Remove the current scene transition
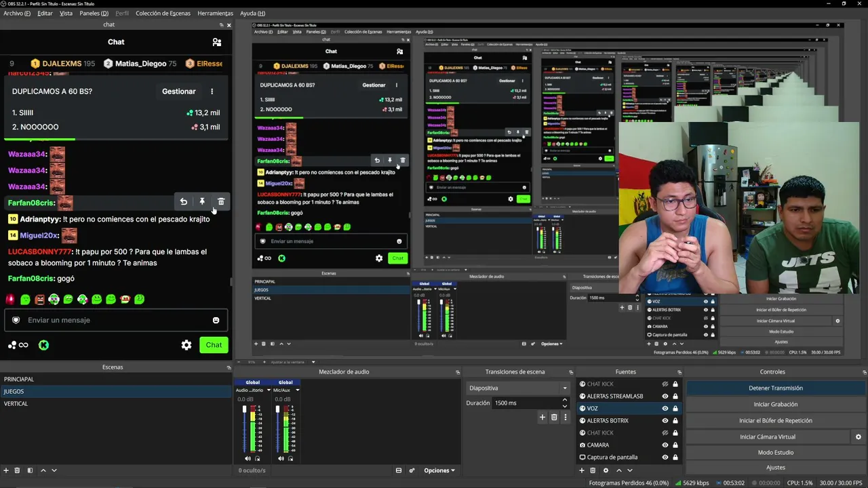Image resolution: width=868 pixels, height=488 pixels. point(554,418)
